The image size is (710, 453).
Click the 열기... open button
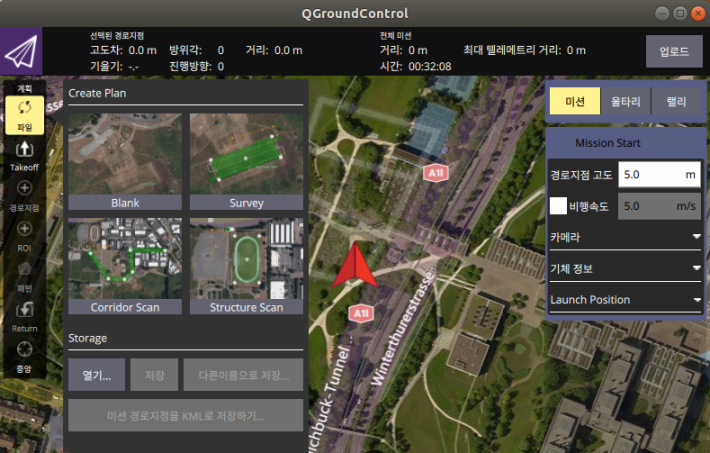[x=96, y=375]
